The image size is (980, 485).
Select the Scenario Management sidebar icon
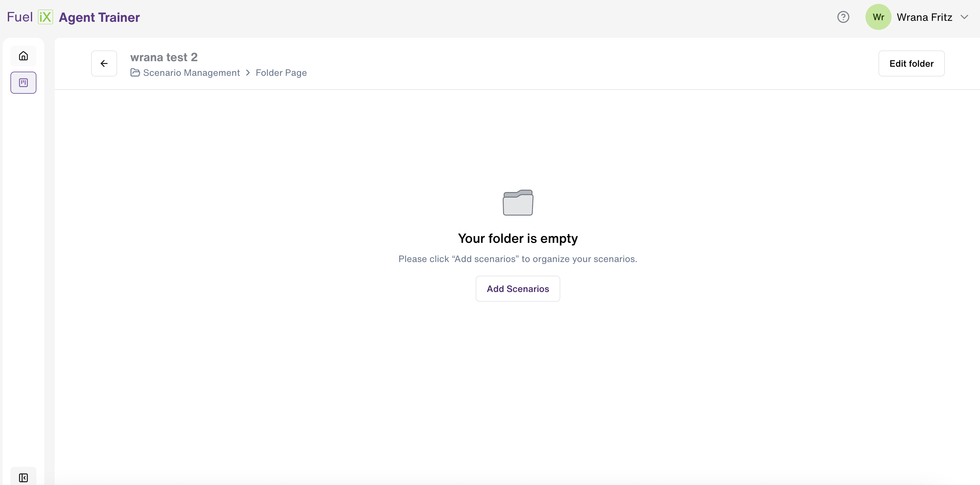tap(23, 83)
